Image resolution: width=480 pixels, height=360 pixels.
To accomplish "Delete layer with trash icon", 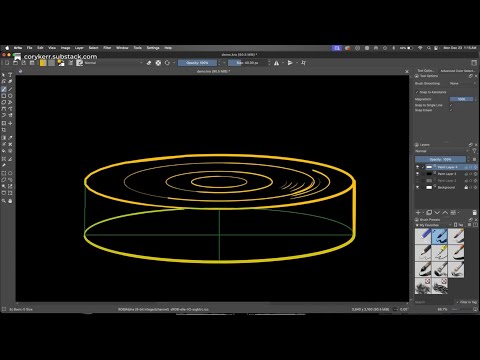I will [x=475, y=212].
